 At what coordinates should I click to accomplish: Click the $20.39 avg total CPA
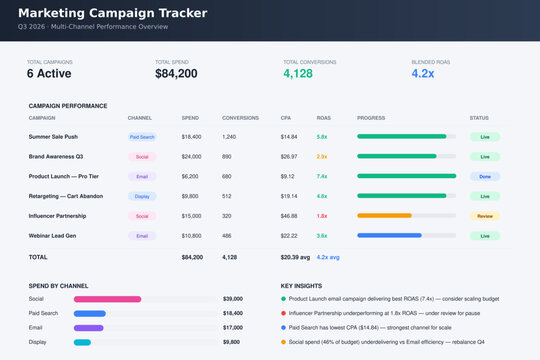[x=295, y=257]
